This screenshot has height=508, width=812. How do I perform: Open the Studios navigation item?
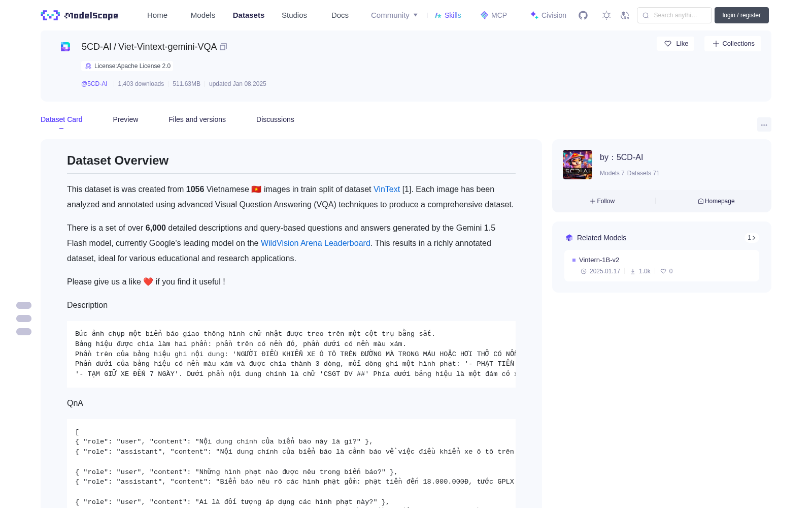click(x=294, y=15)
